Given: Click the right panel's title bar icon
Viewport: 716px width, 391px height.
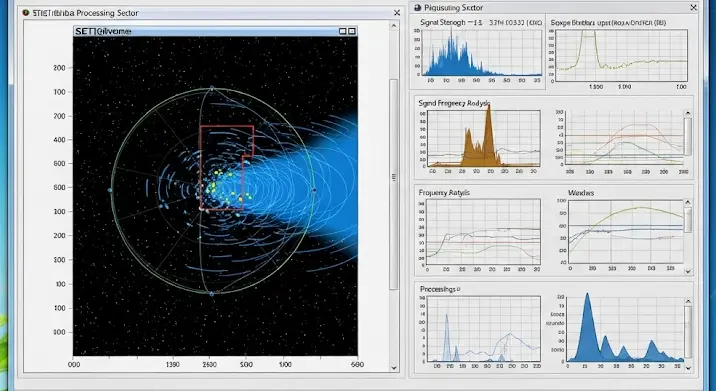Looking at the screenshot, I should point(417,8).
